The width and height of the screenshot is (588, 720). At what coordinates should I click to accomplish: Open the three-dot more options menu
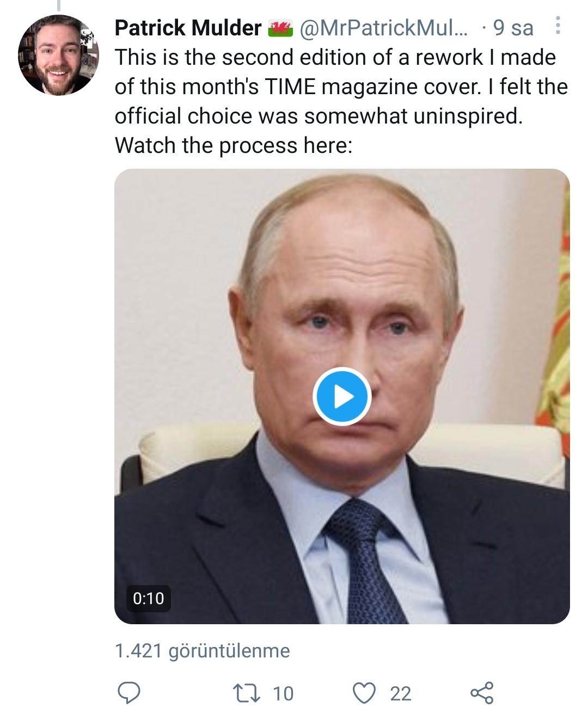point(558,26)
